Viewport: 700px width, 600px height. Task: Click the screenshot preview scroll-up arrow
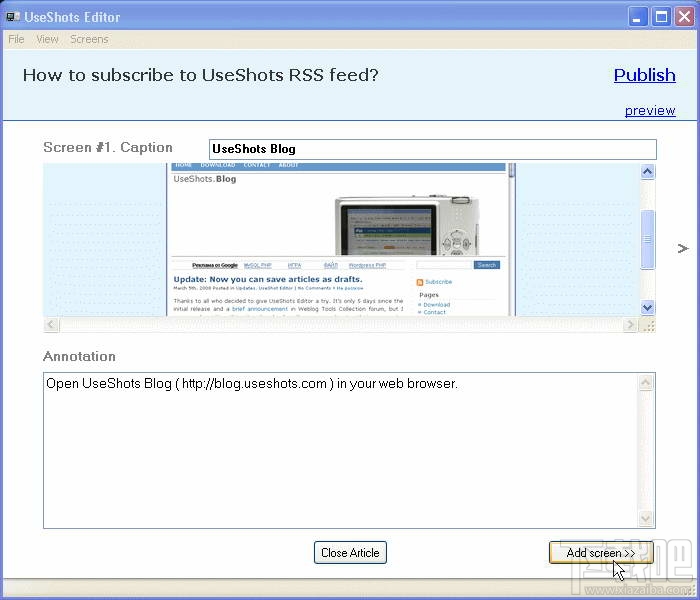click(x=648, y=171)
